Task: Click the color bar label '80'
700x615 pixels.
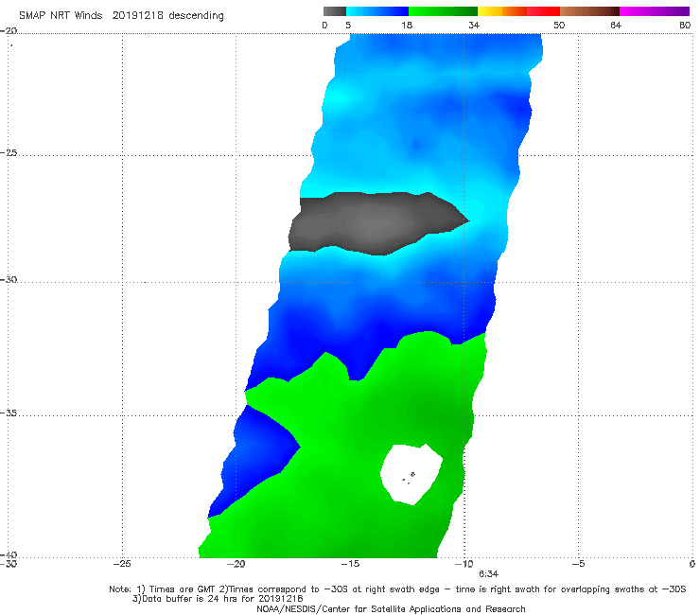Action: 685,25
